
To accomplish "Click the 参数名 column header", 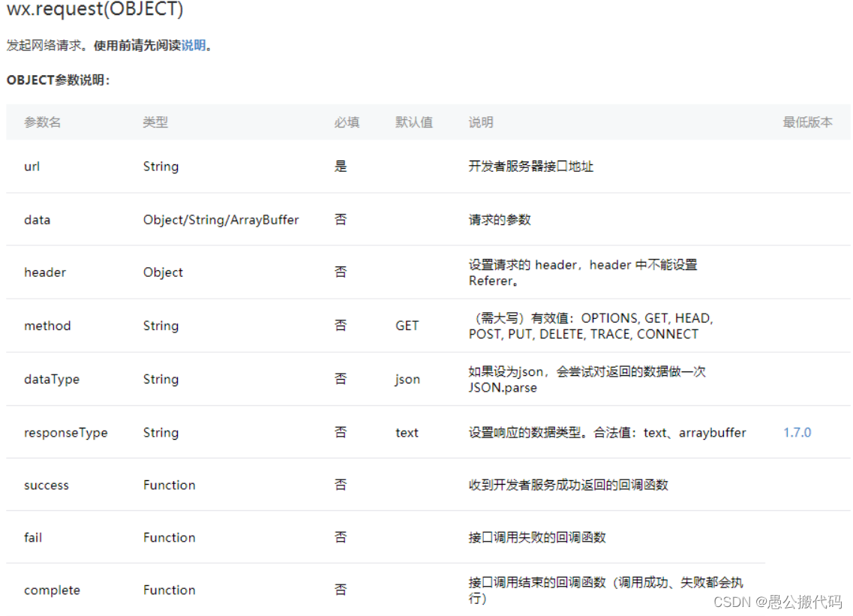I will point(43,122).
